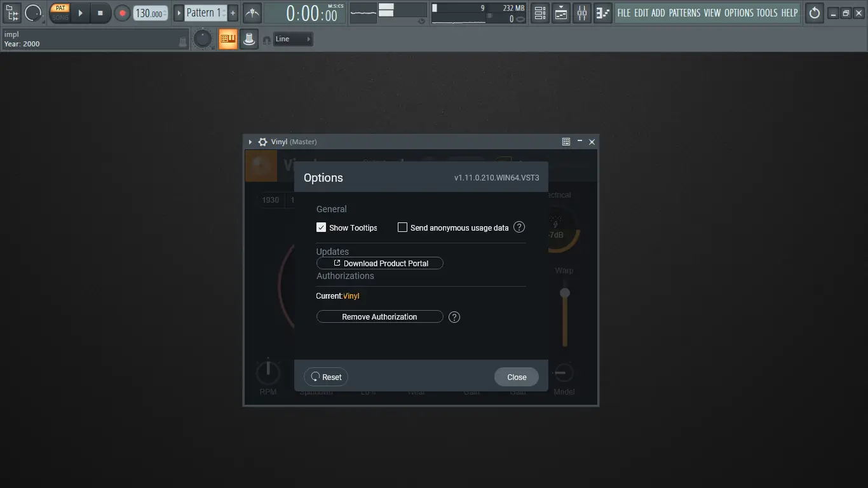Switch to PAT pattern mode
This screenshot has width=868, height=488.
[60, 8]
